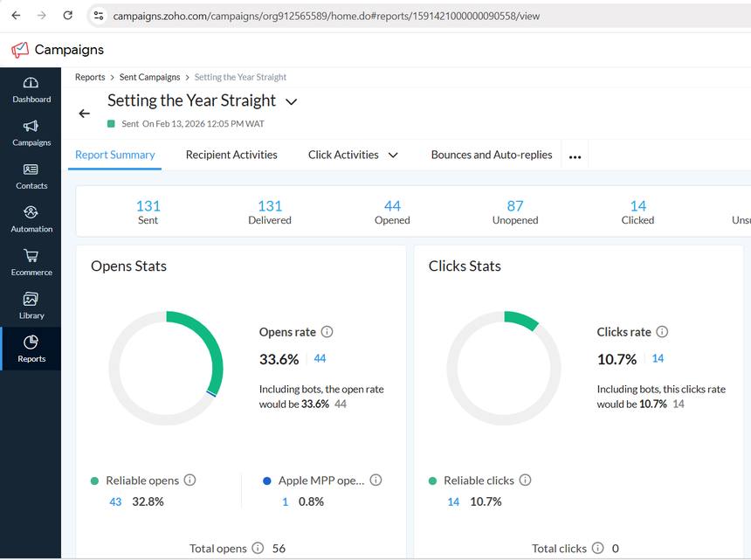Open the Bounces and Auto-replies tab
Viewport: 751px width, 560px height.
491,155
